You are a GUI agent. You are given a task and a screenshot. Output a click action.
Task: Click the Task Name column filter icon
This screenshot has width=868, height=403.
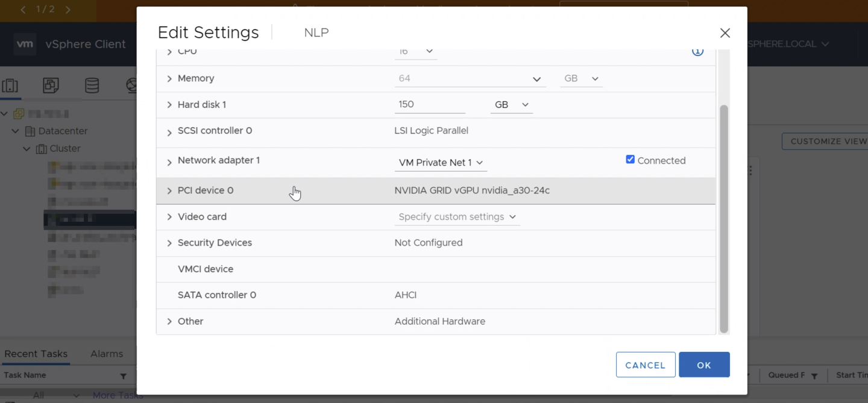[x=123, y=376]
